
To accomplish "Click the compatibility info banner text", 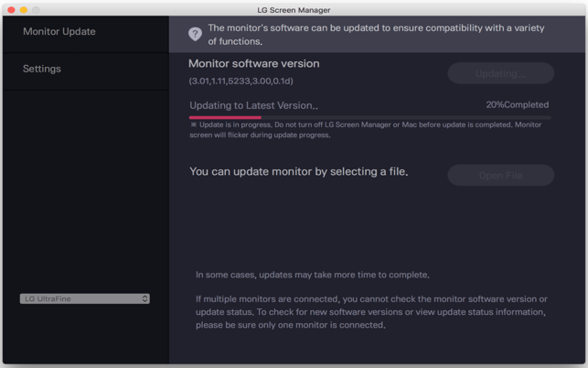I will (x=376, y=35).
